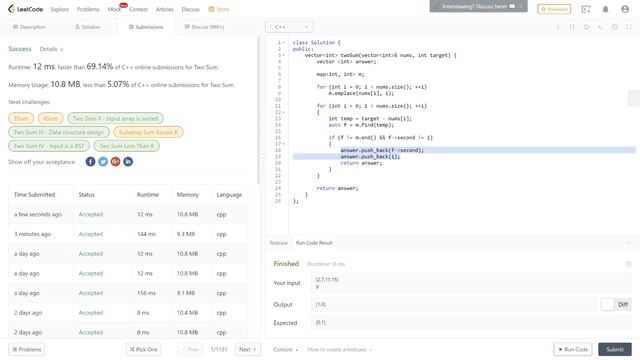The width and height of the screenshot is (640, 360).
Task: Expand the Console dropdown
Action: tap(285, 349)
